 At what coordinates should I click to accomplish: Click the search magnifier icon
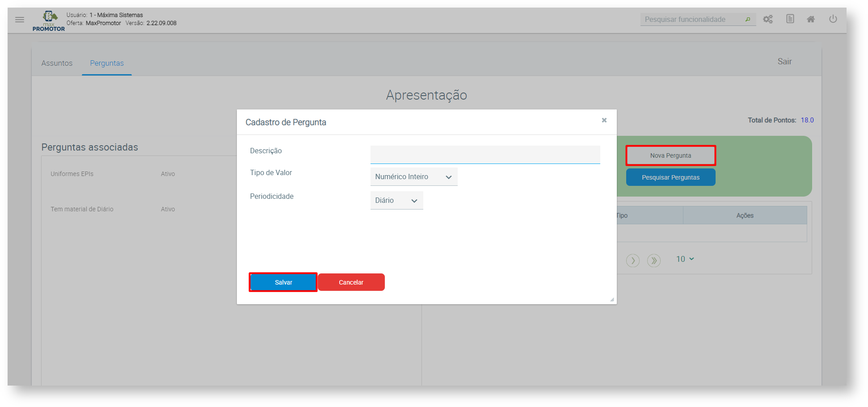coord(748,19)
